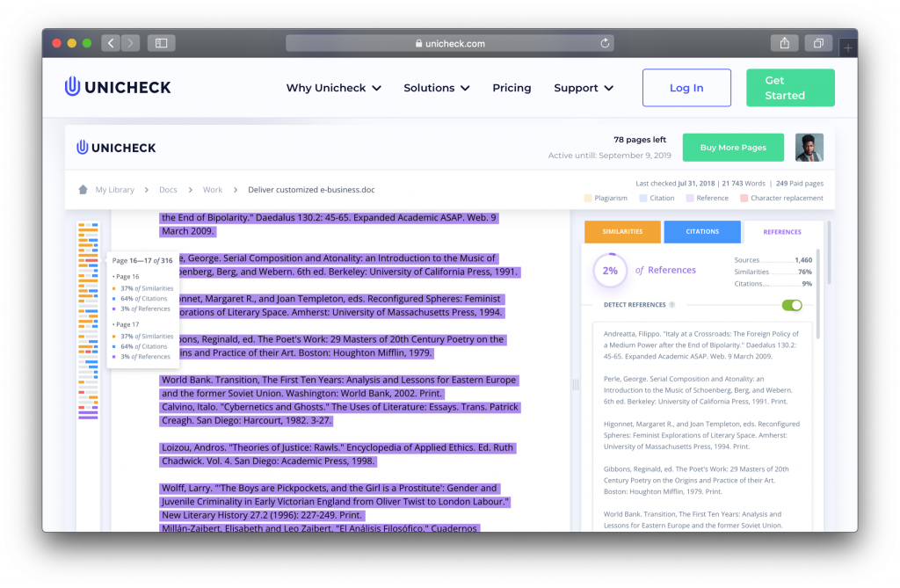Switch to the Citations tab
This screenshot has height=588, width=900.
pyautogui.click(x=702, y=231)
